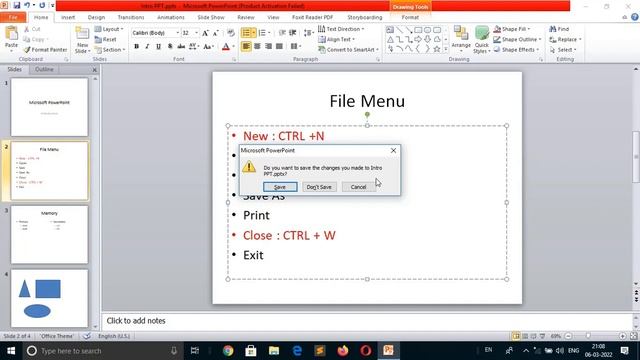This screenshot has height=360, width=640.
Task: Click Don't Save in the dialog
Action: (319, 187)
